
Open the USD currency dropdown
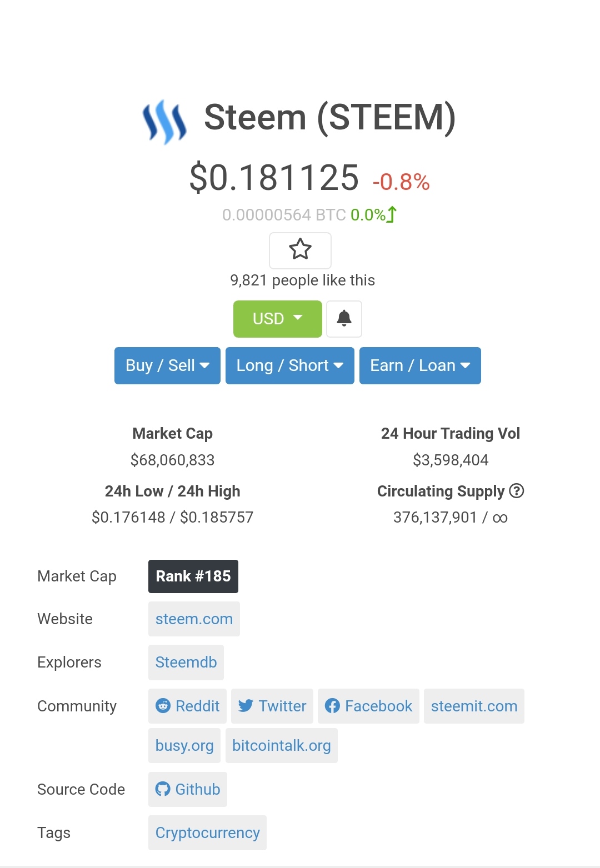277,319
